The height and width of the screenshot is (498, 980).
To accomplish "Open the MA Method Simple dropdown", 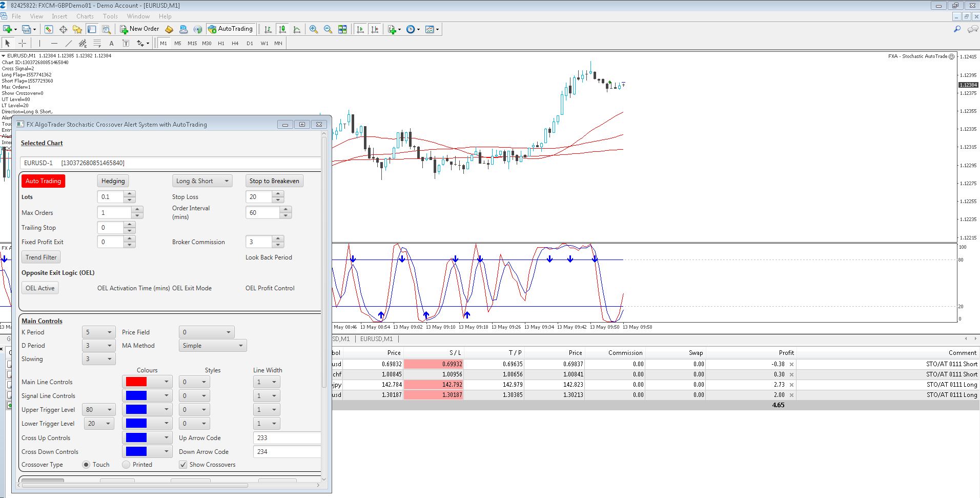I will coord(213,345).
